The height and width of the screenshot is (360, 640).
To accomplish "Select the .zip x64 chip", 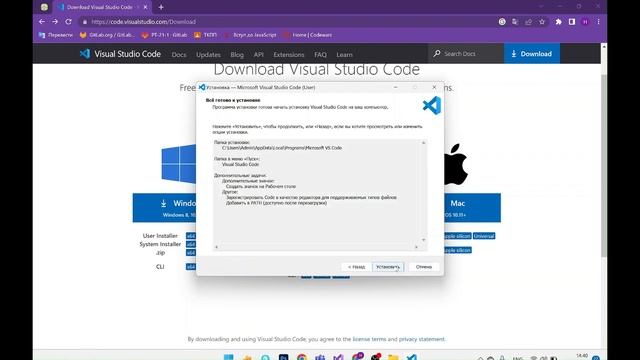I will (191, 253).
